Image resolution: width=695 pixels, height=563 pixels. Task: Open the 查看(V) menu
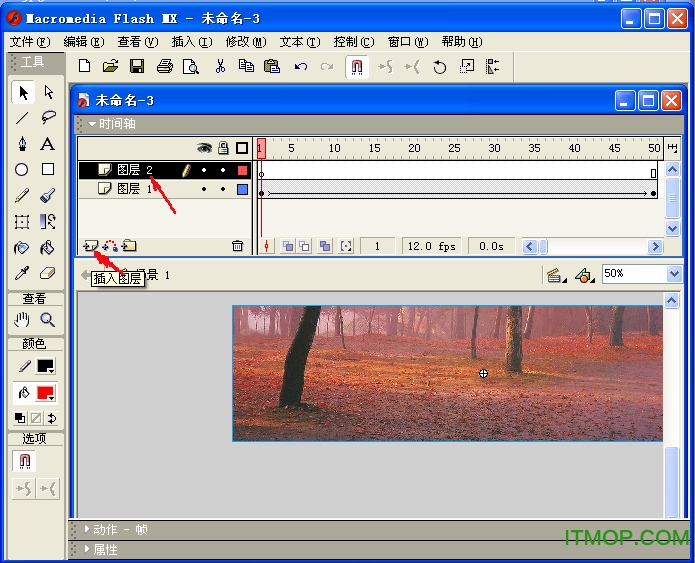click(138, 42)
